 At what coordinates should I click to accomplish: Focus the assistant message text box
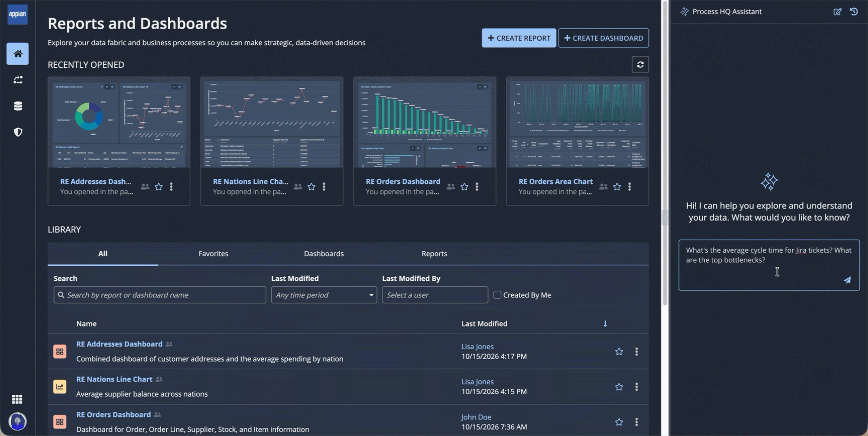[x=769, y=265]
